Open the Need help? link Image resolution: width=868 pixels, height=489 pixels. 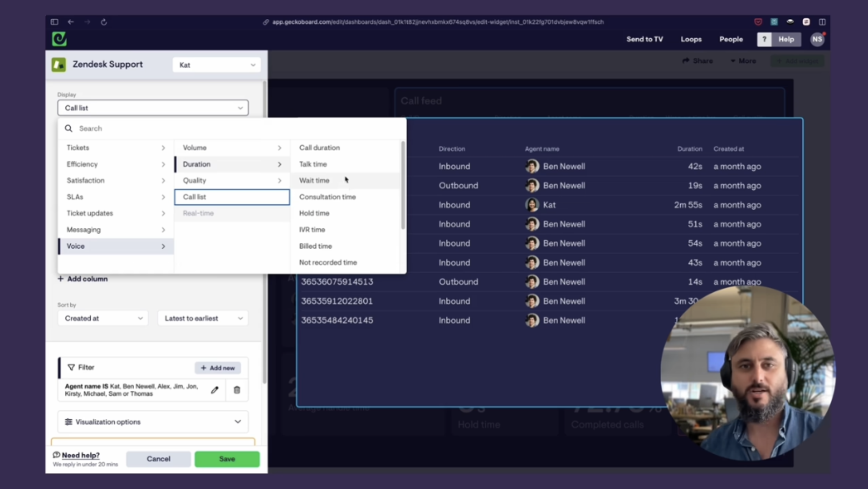pyautogui.click(x=81, y=455)
